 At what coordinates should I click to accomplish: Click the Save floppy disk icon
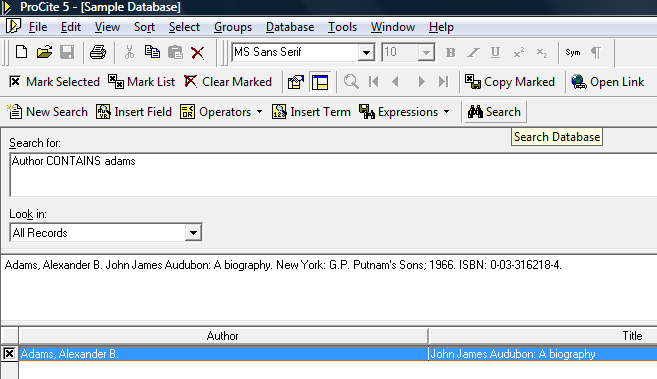pyautogui.click(x=67, y=52)
